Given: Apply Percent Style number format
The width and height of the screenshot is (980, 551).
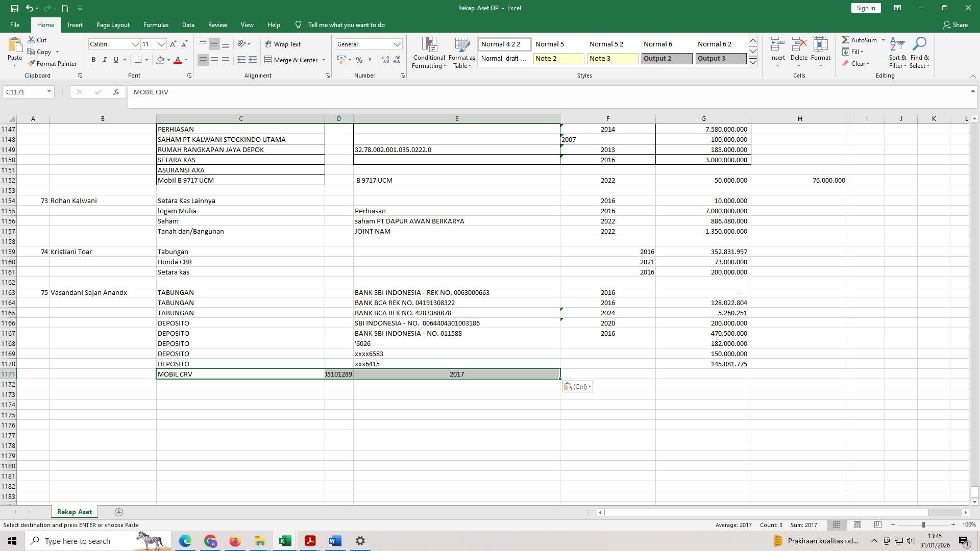Looking at the screenshot, I should click(359, 60).
